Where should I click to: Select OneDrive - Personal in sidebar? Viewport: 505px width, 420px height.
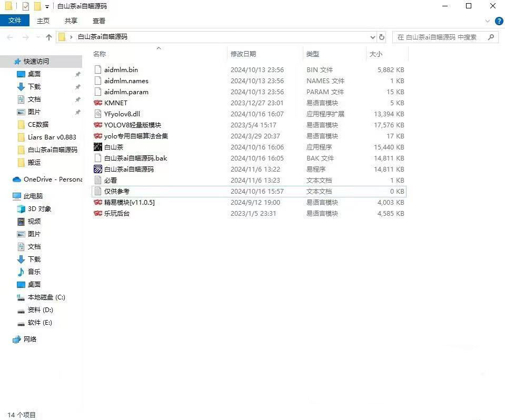tap(53, 179)
